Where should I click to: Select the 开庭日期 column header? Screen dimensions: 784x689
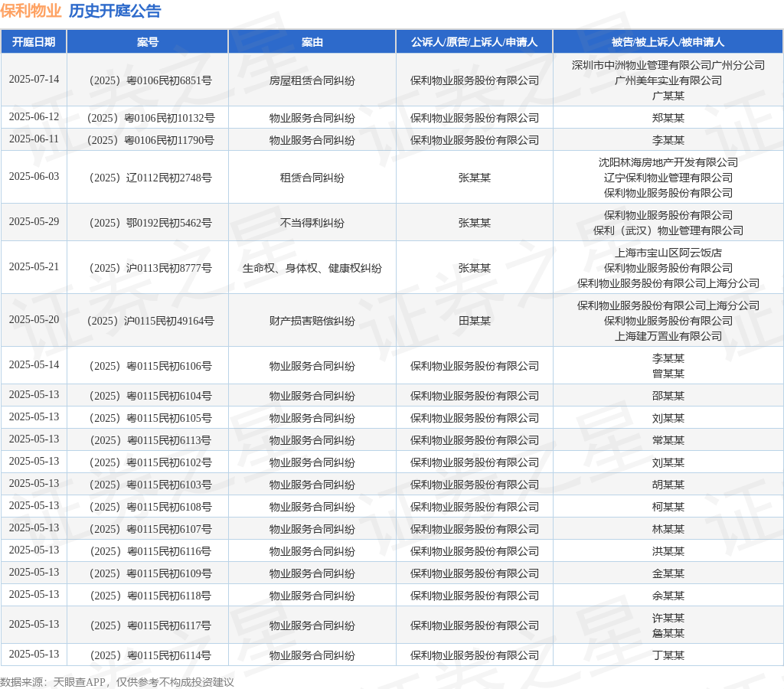click(x=34, y=42)
